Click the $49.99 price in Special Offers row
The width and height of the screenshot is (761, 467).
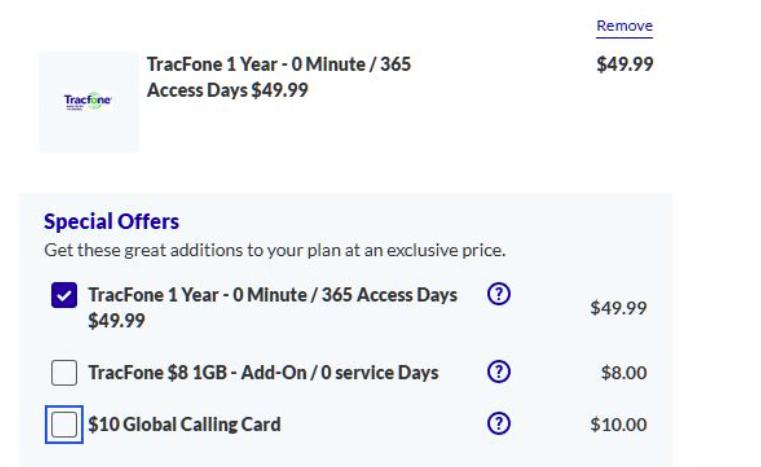click(618, 308)
